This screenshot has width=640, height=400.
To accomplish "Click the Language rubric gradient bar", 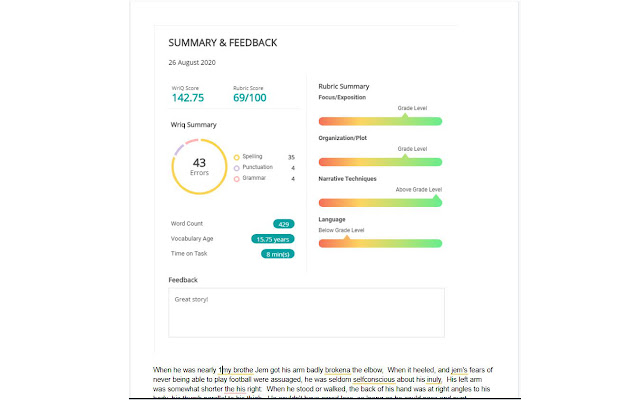I will pyautogui.click(x=380, y=243).
